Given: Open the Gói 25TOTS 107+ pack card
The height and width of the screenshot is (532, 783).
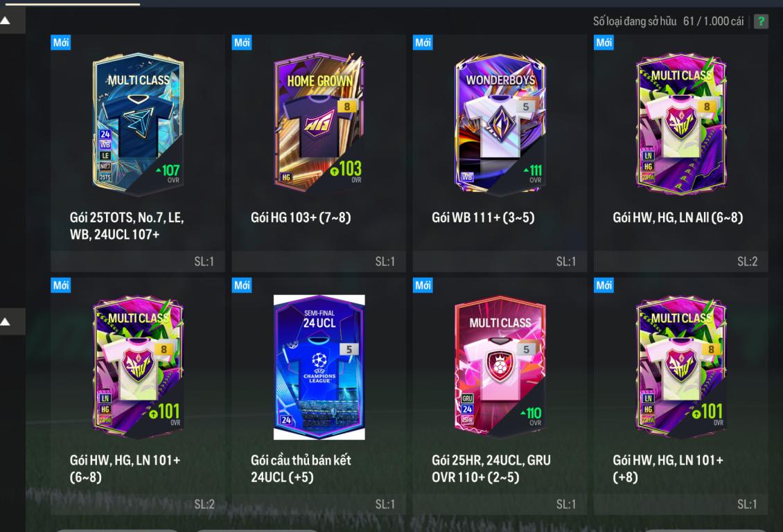Looking at the screenshot, I should 138,152.
